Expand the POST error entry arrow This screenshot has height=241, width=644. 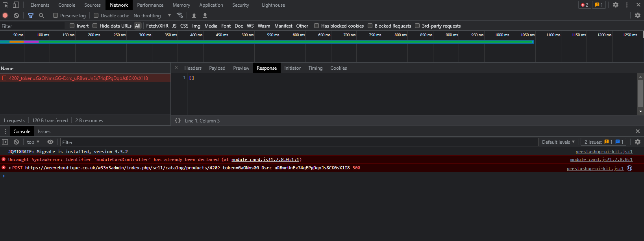10,168
